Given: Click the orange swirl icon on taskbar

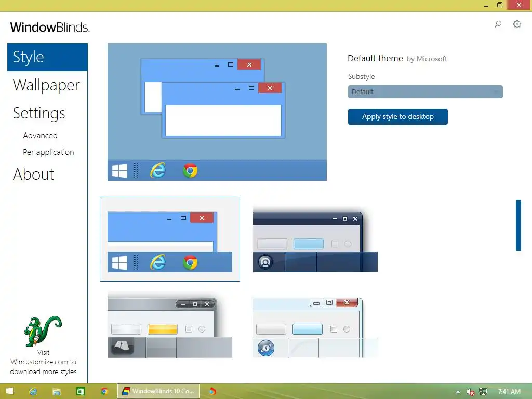Looking at the screenshot, I should point(212,391).
